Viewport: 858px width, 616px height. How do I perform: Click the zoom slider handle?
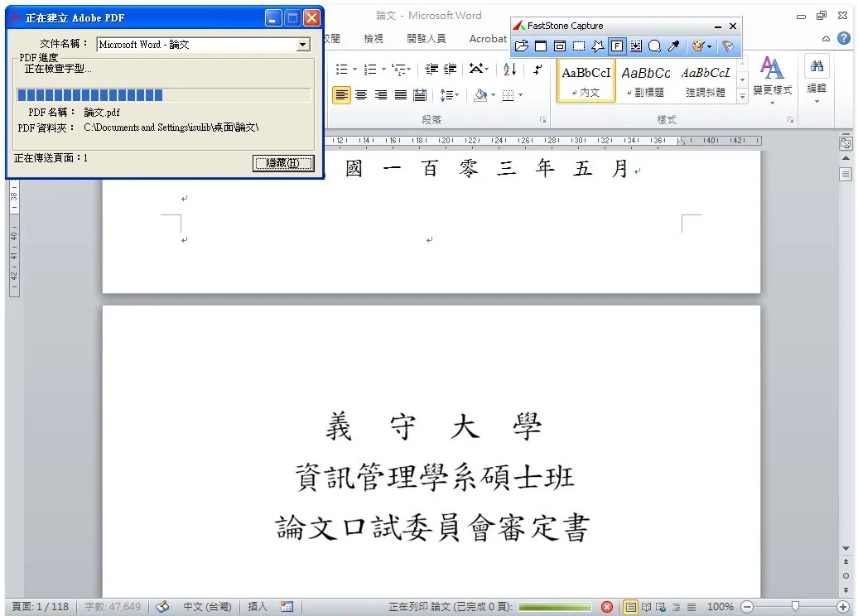pos(795,606)
